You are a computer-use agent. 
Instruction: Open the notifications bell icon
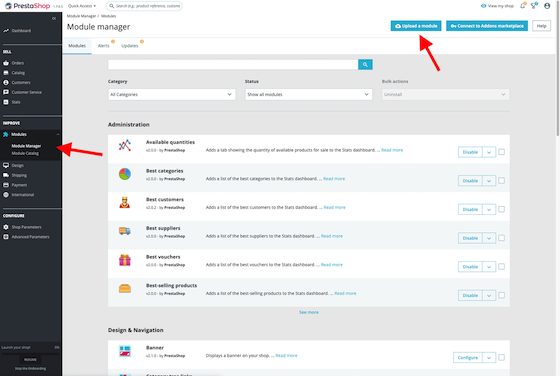pyautogui.click(x=523, y=6)
